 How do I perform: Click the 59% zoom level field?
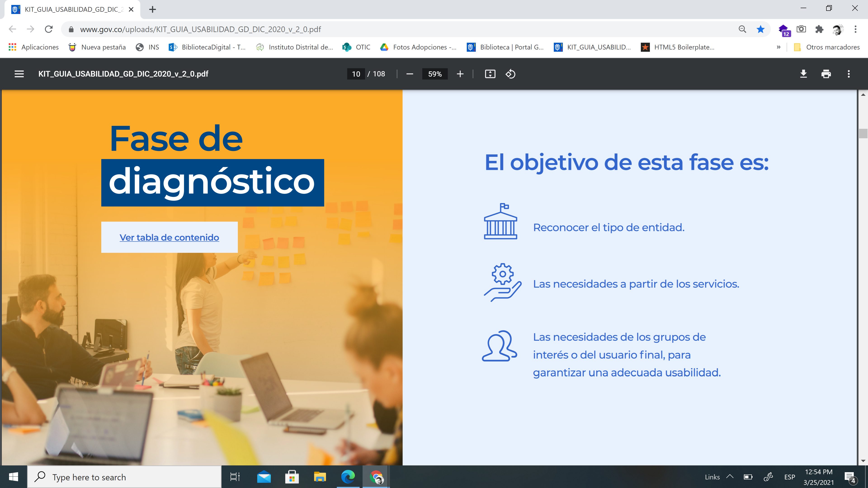(435, 74)
